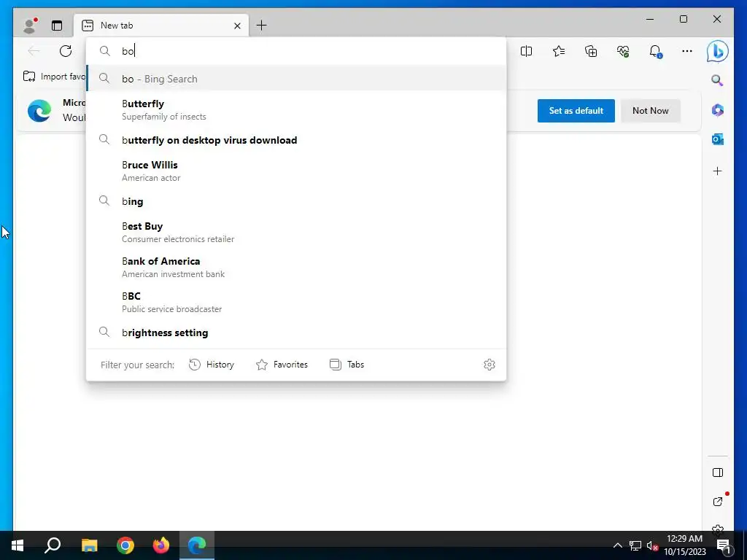Close the New tab tab
The height and width of the screenshot is (560, 747).
click(x=237, y=26)
